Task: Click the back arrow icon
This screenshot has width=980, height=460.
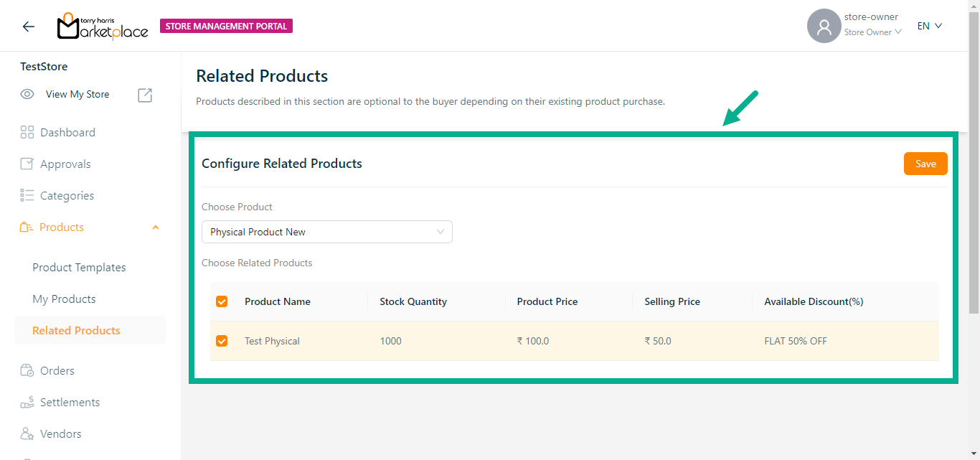Action: 28,27
